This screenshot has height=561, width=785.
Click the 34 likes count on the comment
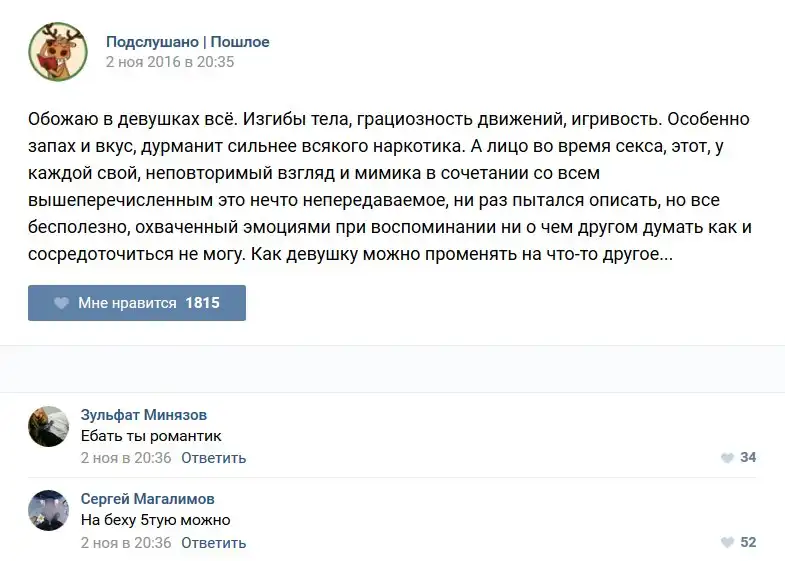[748, 458]
